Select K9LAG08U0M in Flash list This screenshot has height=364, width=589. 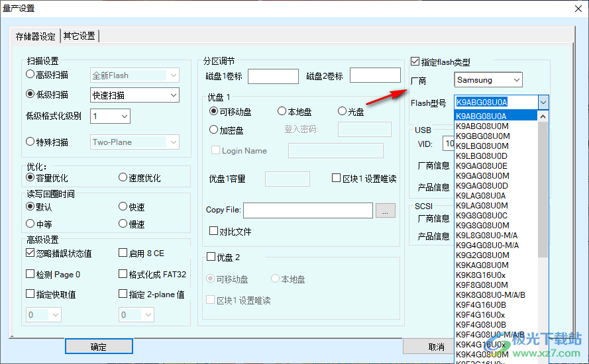pos(496,206)
